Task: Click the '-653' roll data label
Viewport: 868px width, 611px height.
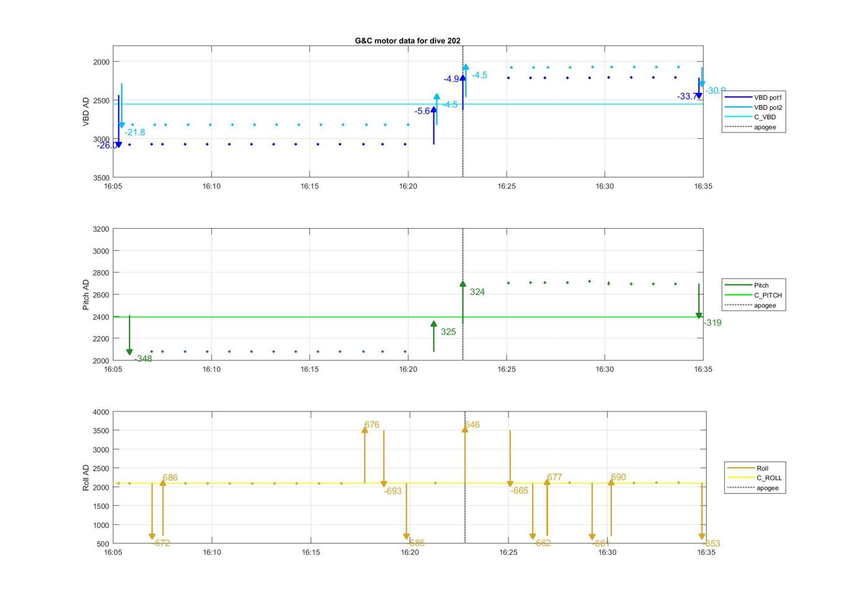Action: pyautogui.click(x=711, y=543)
